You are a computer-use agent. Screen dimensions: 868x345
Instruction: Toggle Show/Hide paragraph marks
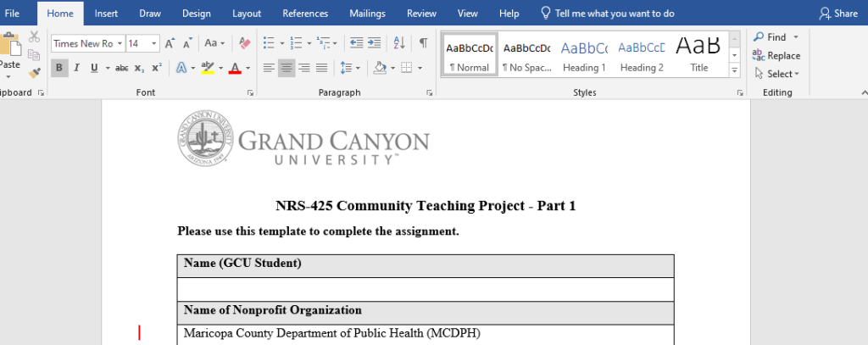coord(423,43)
